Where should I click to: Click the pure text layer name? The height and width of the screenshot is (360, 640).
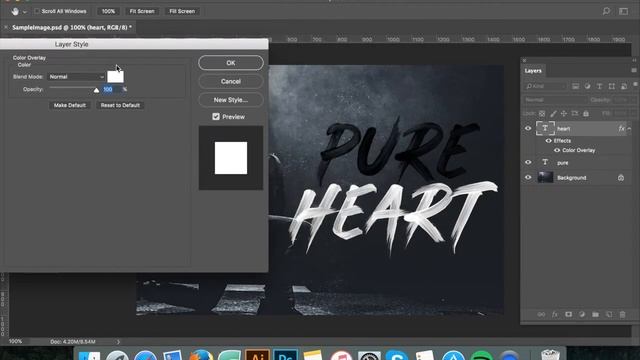tap(562, 163)
